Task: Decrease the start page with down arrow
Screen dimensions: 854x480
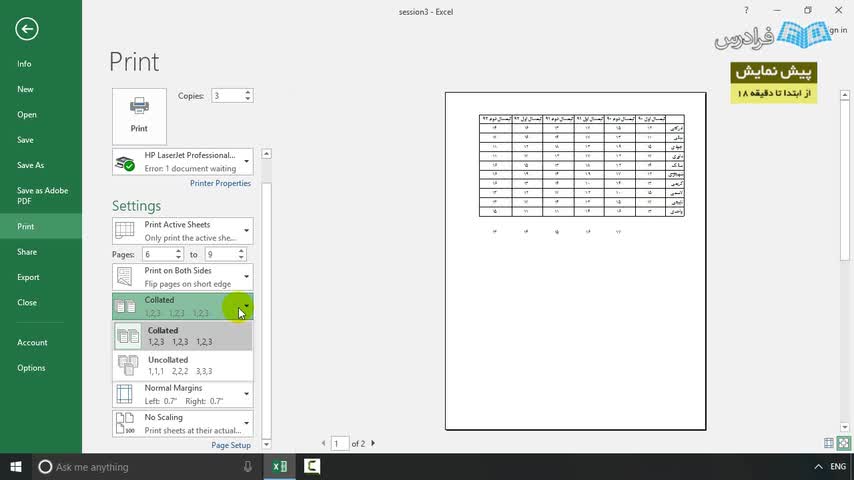Action: [179, 258]
